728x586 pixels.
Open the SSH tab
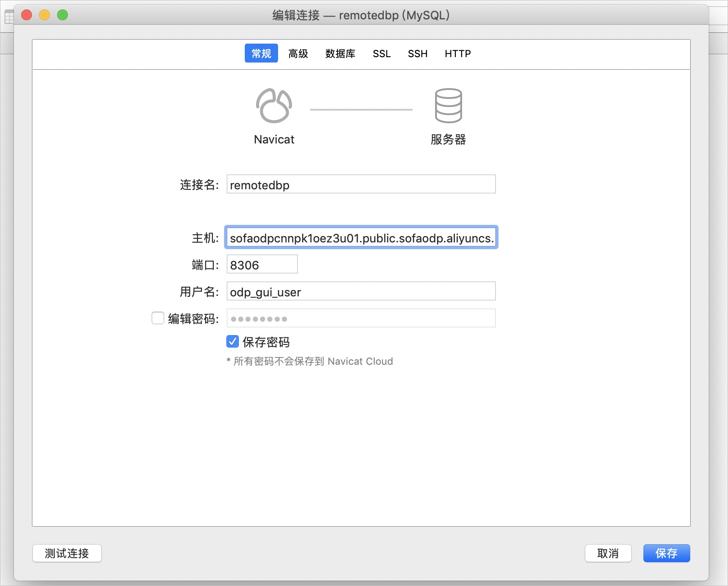(x=418, y=54)
